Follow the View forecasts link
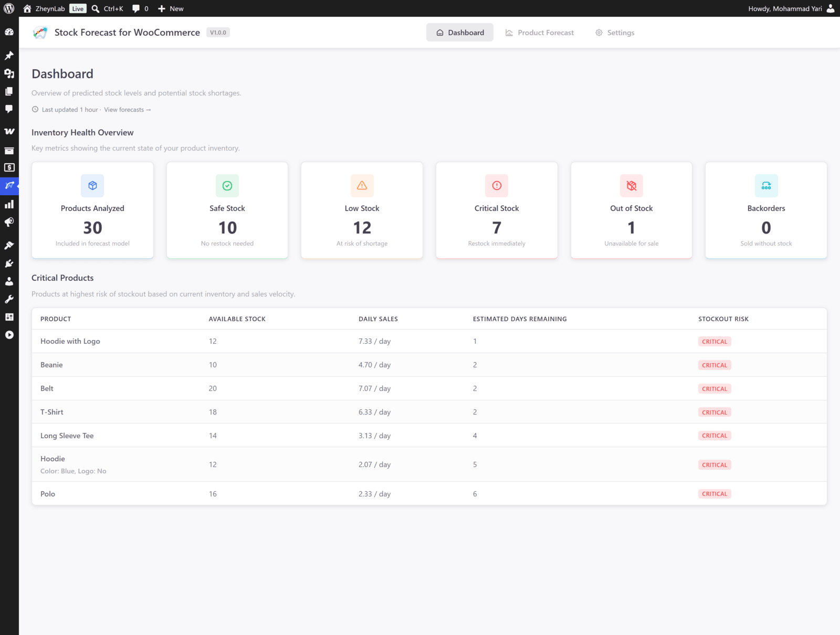 coord(128,110)
